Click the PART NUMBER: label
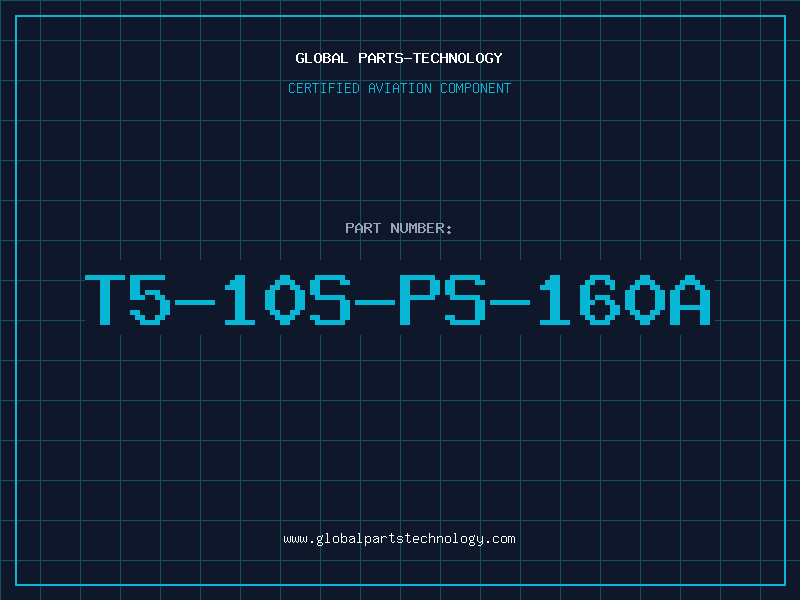 pyautogui.click(x=399, y=228)
